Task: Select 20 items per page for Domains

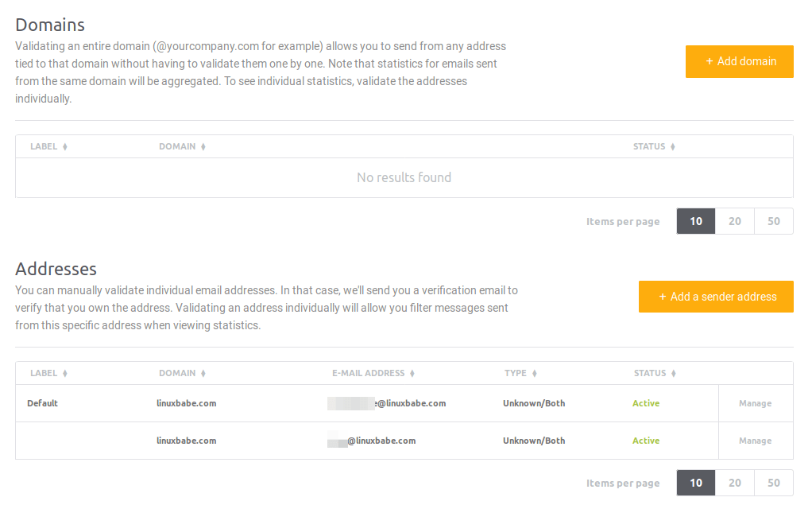Action: coord(735,222)
